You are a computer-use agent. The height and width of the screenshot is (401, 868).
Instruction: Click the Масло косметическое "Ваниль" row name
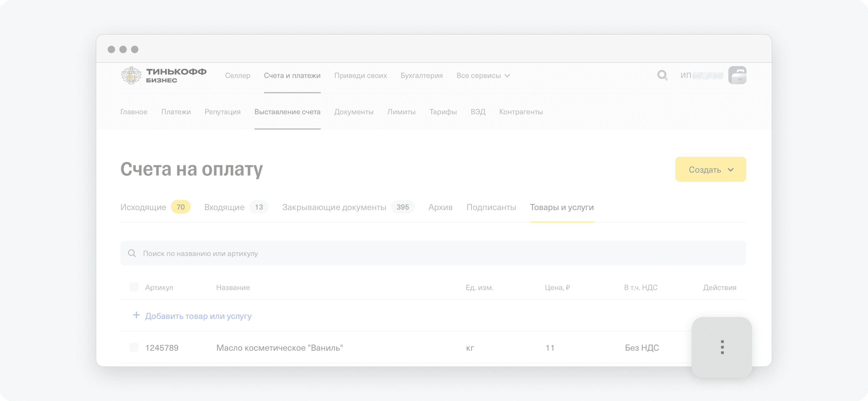pyautogui.click(x=279, y=348)
